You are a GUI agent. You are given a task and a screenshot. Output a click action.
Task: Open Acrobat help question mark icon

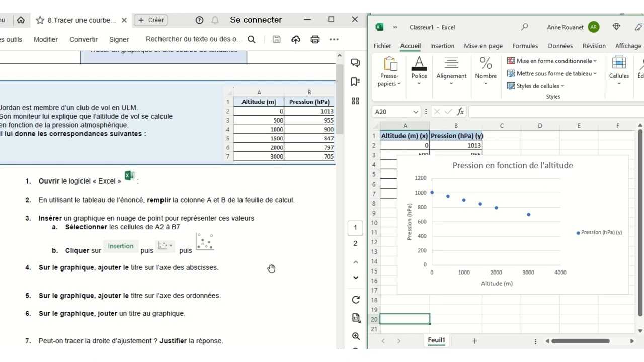point(199,20)
